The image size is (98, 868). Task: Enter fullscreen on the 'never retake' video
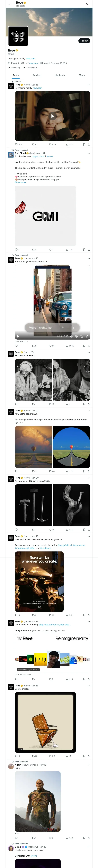(87, 336)
